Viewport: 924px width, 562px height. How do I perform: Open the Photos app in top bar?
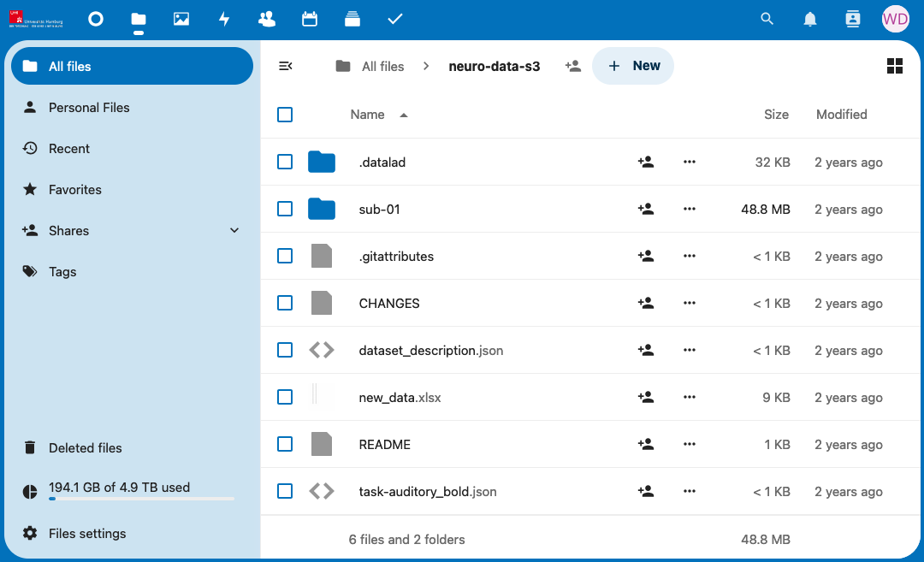click(181, 19)
